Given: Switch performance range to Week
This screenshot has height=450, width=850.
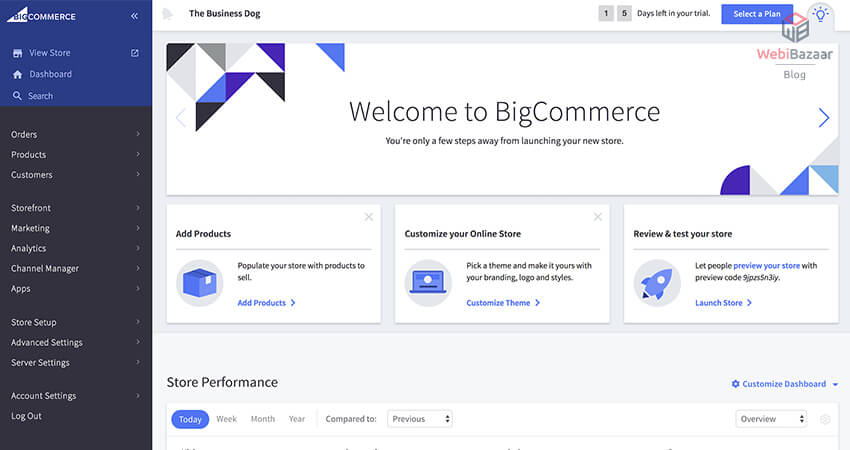Looking at the screenshot, I should tap(227, 419).
